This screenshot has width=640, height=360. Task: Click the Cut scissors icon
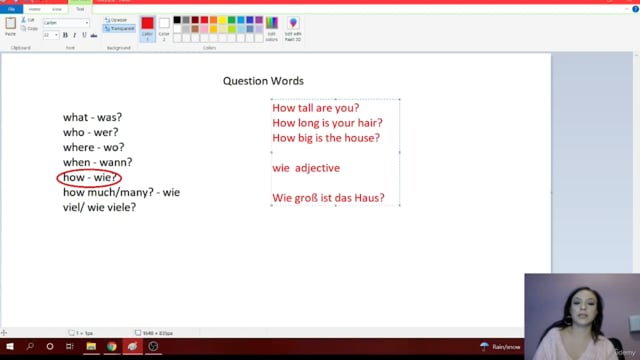pyautogui.click(x=24, y=20)
